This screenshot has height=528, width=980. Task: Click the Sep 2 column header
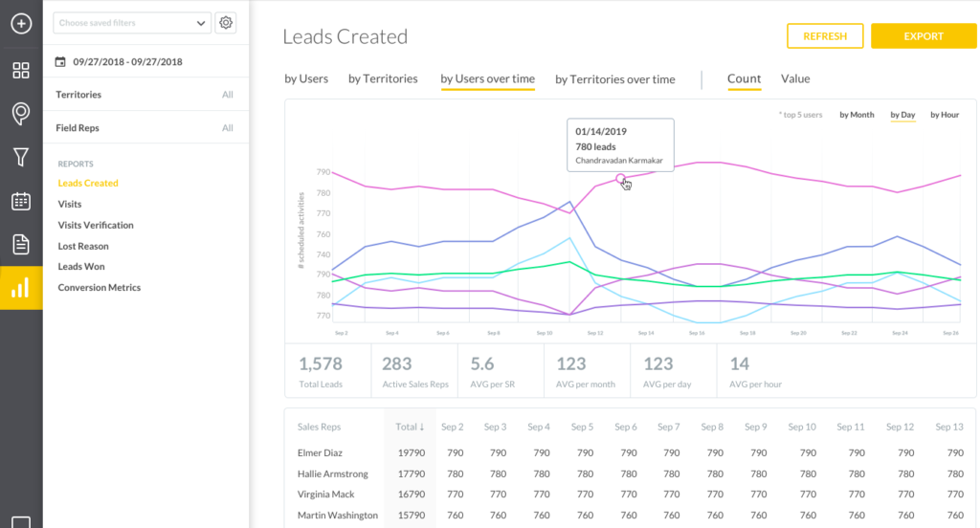(x=453, y=427)
